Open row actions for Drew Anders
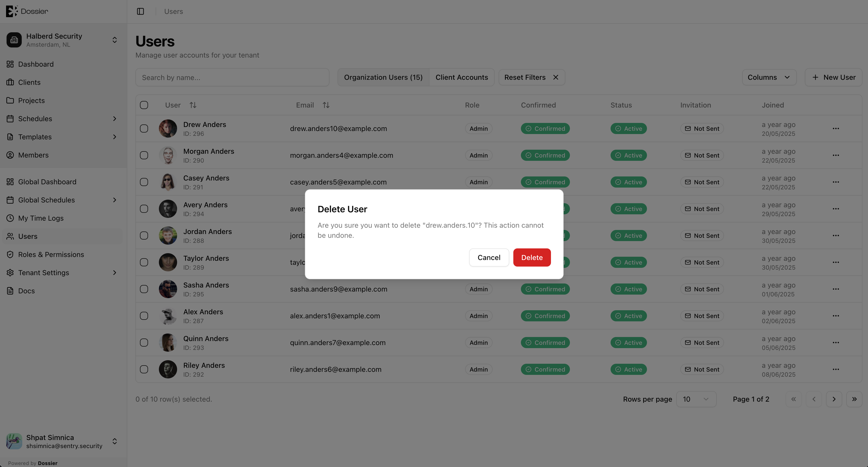This screenshot has height=467, width=868. (836, 129)
